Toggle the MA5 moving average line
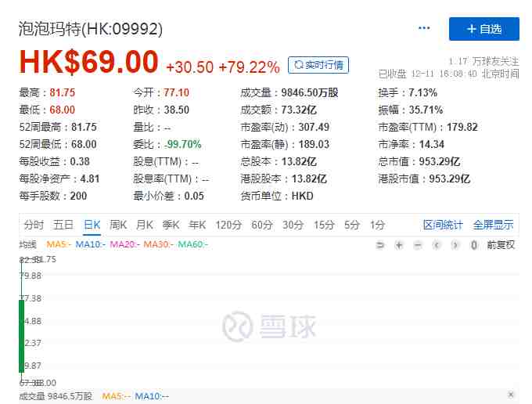Viewport: 532px width, 404px height. pyautogui.click(x=59, y=244)
